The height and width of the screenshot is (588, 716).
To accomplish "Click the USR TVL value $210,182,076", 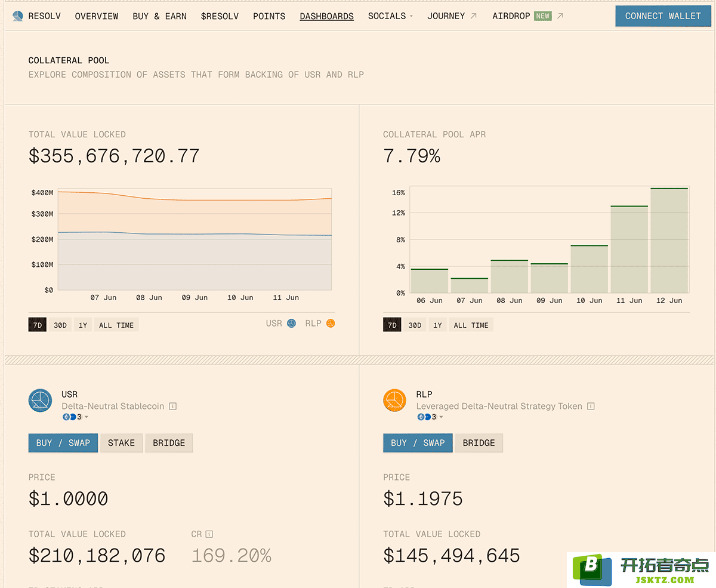I will (97, 556).
